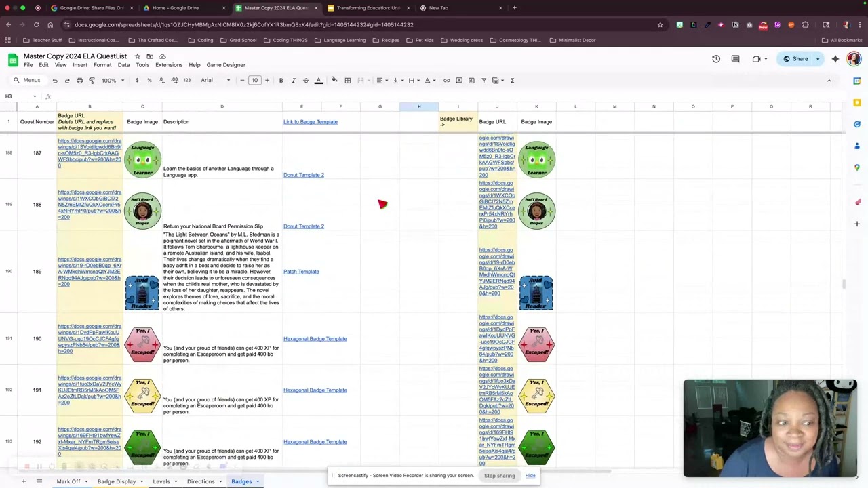Viewport: 868px width, 488px height.
Task: Click Stop sharing button
Action: [x=500, y=476]
